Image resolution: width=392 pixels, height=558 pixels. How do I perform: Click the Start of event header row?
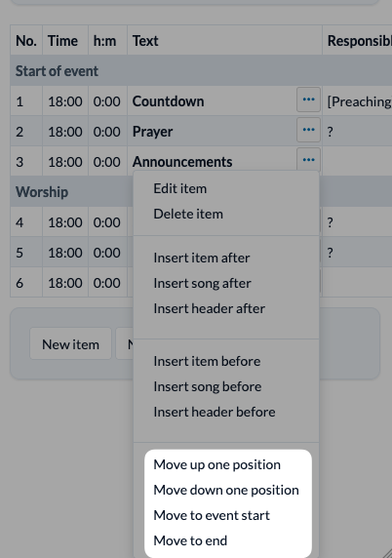[x=201, y=71]
